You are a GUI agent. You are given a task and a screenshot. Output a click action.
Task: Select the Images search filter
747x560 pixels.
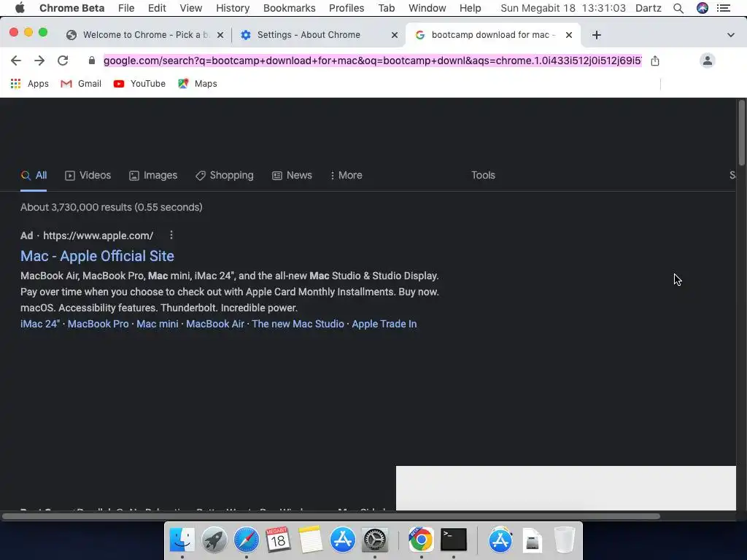153,175
